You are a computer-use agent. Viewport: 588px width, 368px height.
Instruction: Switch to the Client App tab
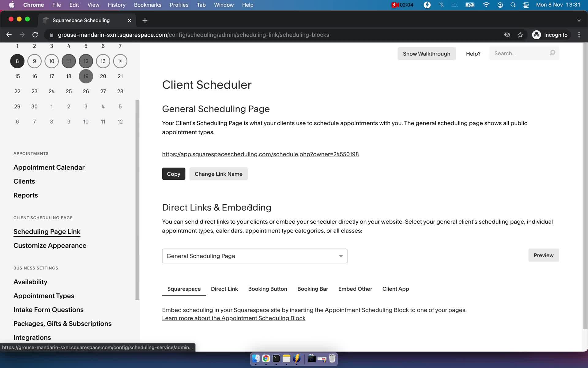tap(395, 289)
